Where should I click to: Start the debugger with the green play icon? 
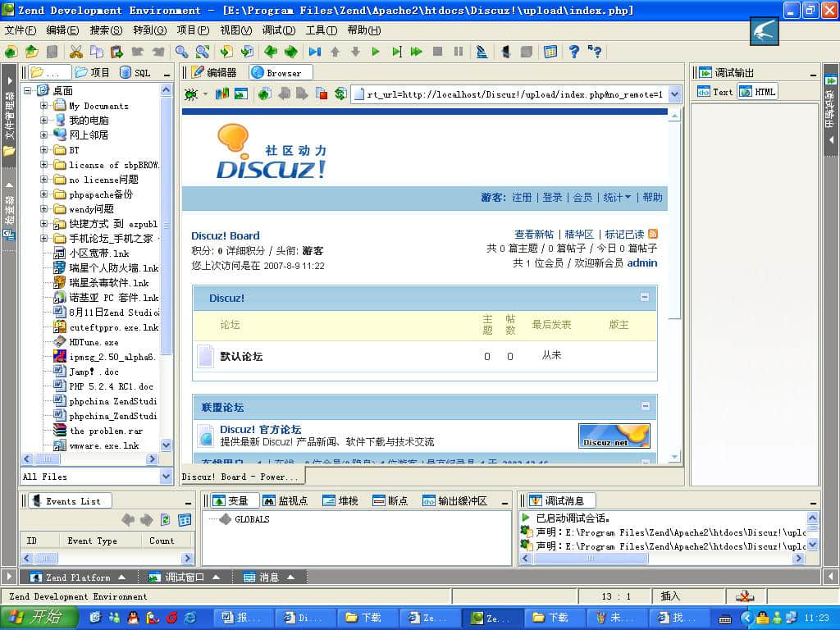pyautogui.click(x=376, y=52)
